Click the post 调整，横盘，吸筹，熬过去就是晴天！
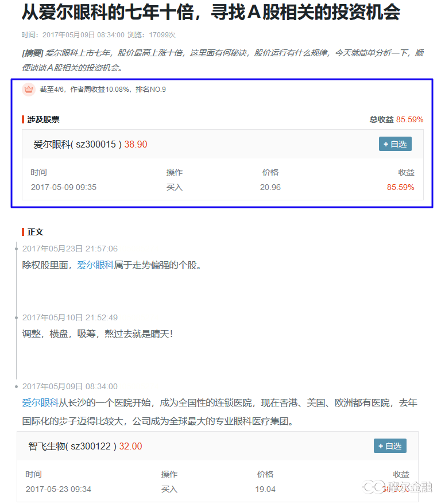441x504 pixels. pos(98,334)
